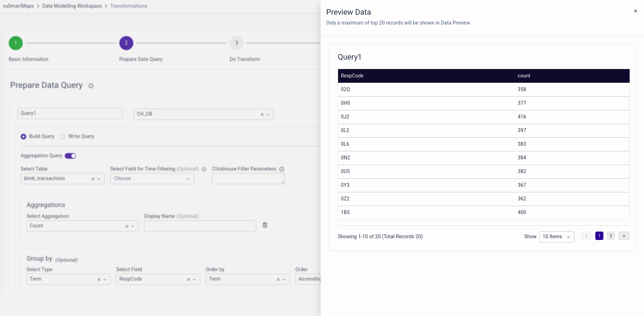Go to step 3 Do Transform
The width and height of the screenshot is (644, 316).
pyautogui.click(x=237, y=43)
